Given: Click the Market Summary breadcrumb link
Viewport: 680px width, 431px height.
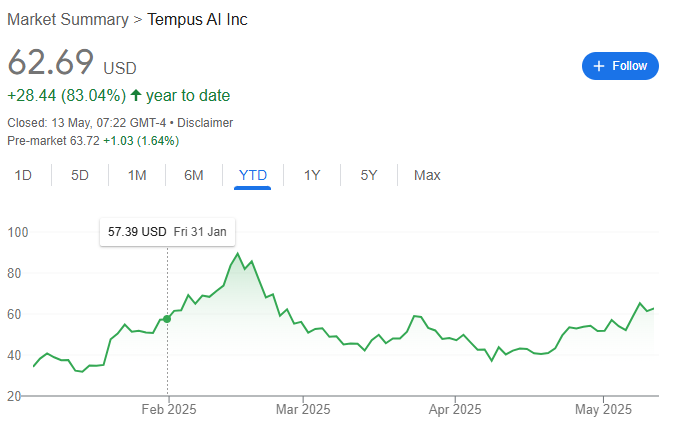Looking at the screenshot, I should click(x=68, y=20).
